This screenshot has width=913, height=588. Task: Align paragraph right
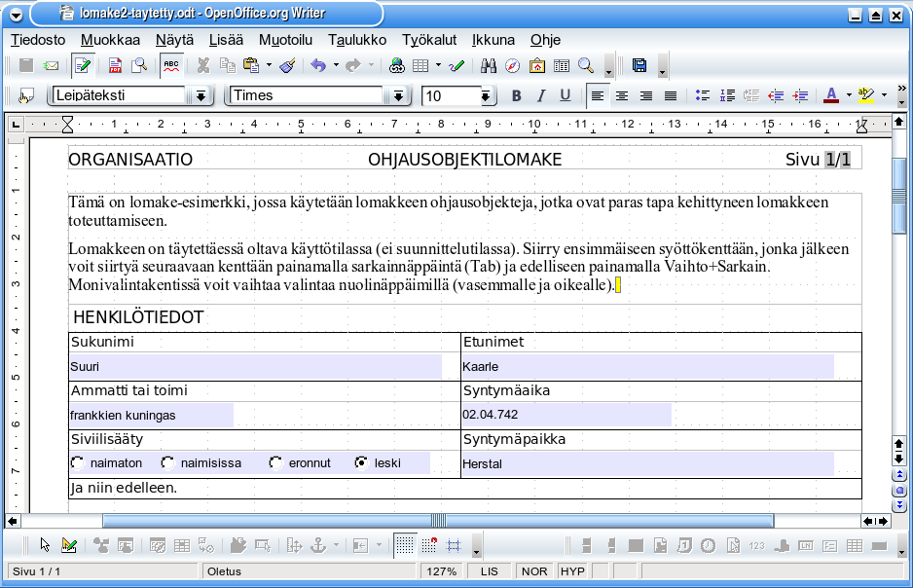point(646,96)
